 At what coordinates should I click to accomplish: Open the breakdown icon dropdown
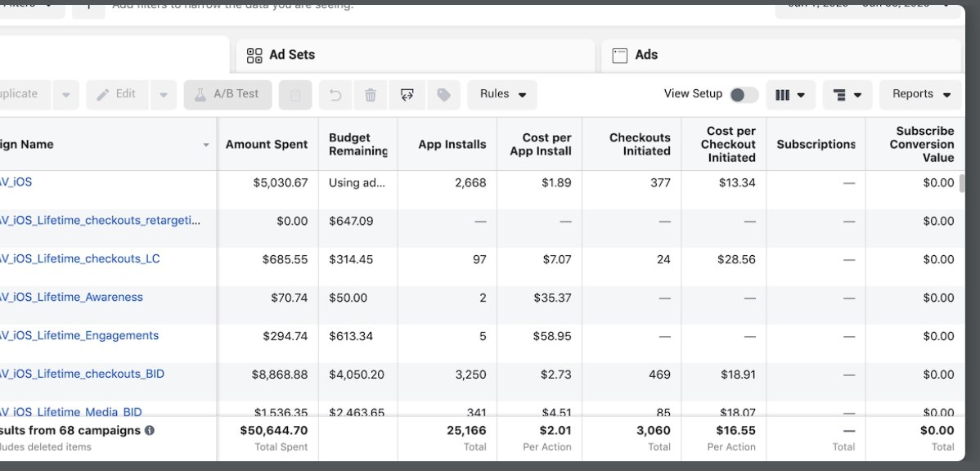(x=847, y=95)
